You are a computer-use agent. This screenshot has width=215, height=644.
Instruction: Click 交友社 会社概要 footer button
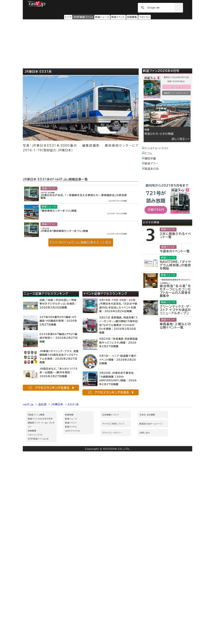click(x=153, y=415)
